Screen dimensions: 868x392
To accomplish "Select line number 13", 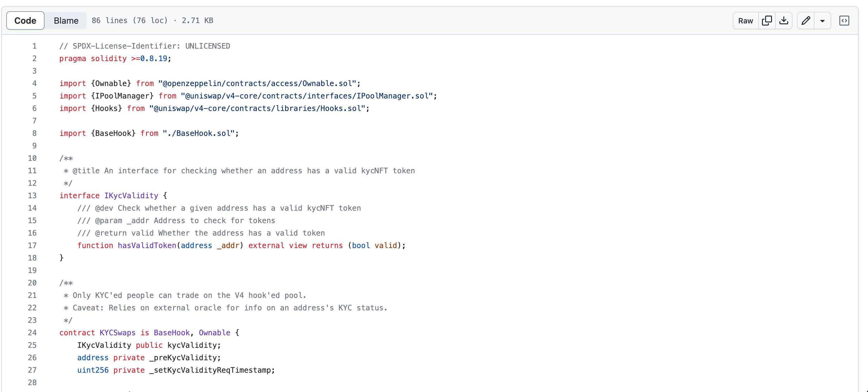I will point(32,196).
